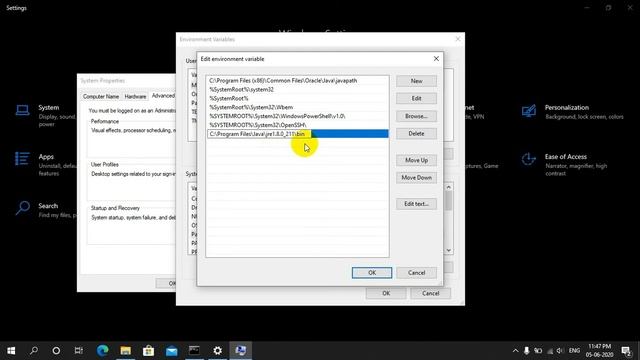Close the Environment Variables window

point(458,39)
